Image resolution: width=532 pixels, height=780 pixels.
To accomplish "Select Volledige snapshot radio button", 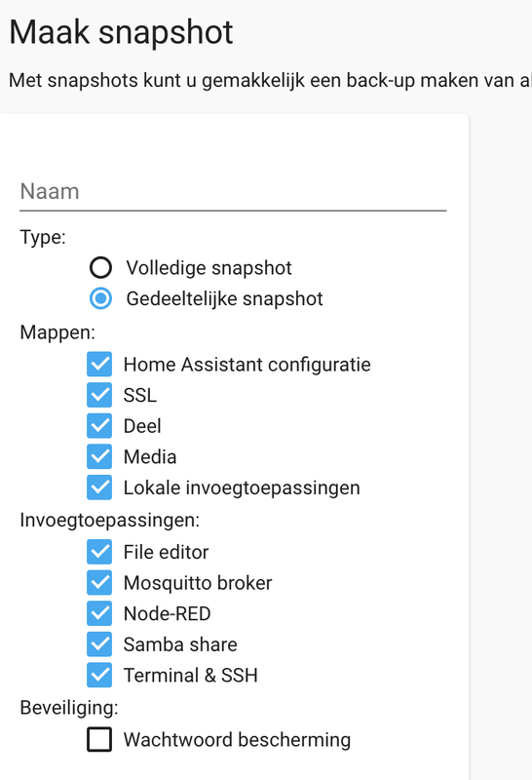I will [x=100, y=267].
